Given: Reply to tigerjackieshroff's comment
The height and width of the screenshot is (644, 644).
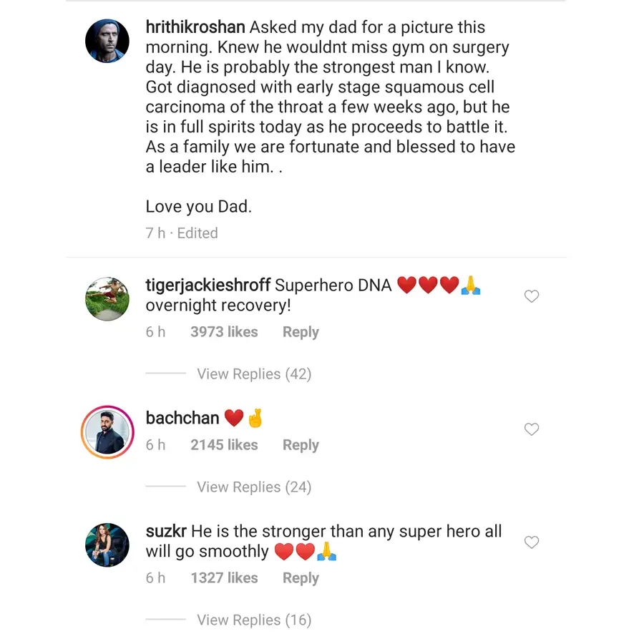Looking at the screenshot, I should (x=301, y=332).
